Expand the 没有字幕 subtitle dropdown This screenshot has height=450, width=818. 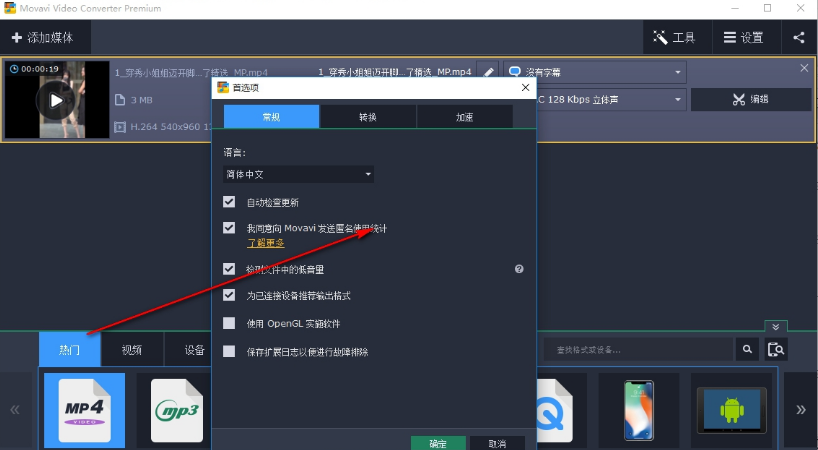point(595,72)
